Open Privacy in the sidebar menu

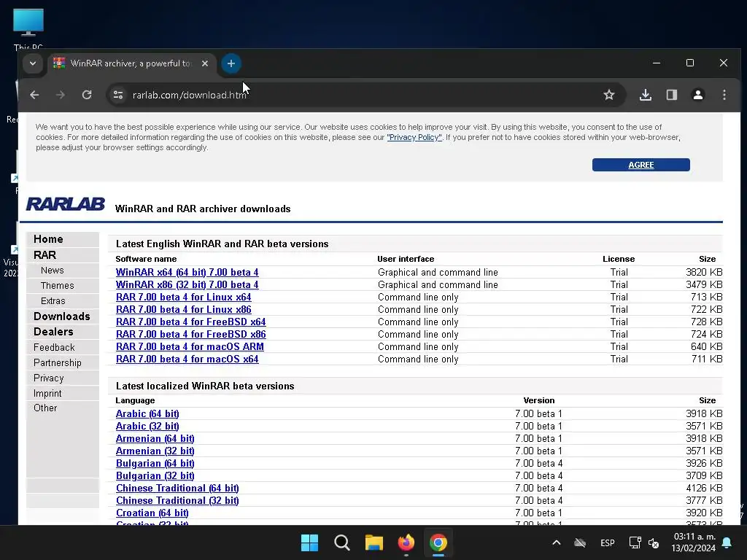49,378
